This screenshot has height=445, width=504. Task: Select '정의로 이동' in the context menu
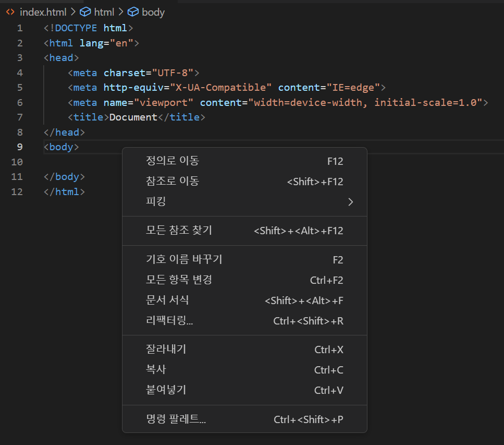click(244, 161)
